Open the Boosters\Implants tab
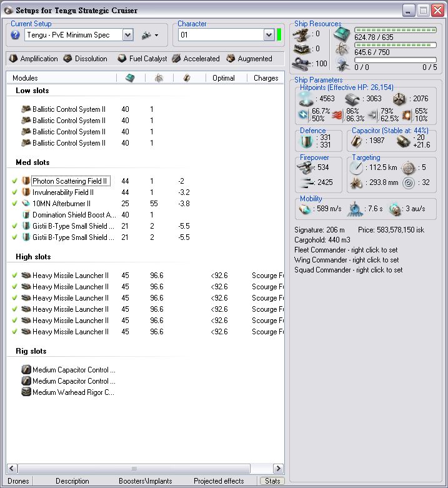 tap(146, 481)
